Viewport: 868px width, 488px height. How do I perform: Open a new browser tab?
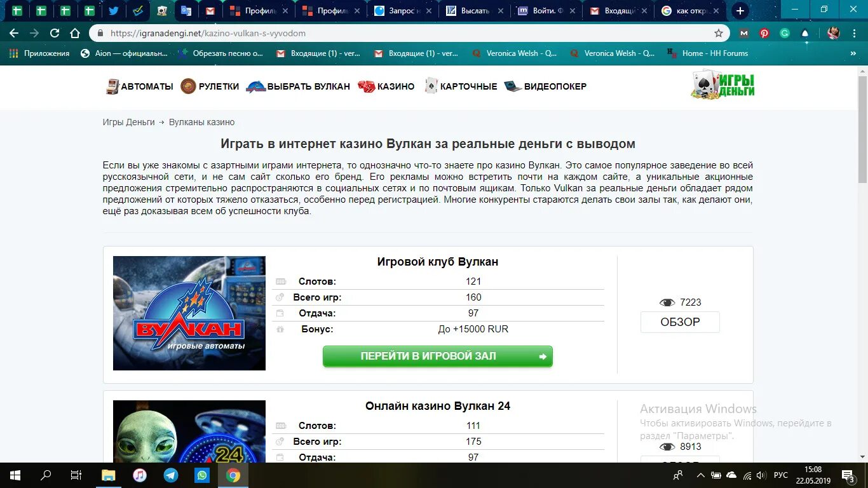click(x=740, y=11)
